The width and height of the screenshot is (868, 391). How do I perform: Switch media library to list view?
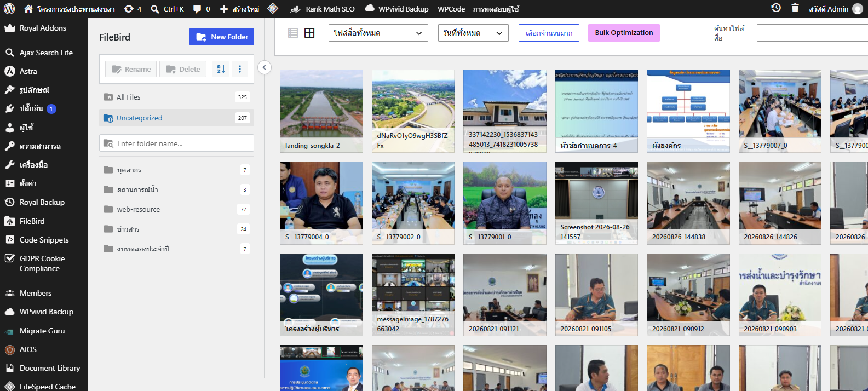point(293,33)
